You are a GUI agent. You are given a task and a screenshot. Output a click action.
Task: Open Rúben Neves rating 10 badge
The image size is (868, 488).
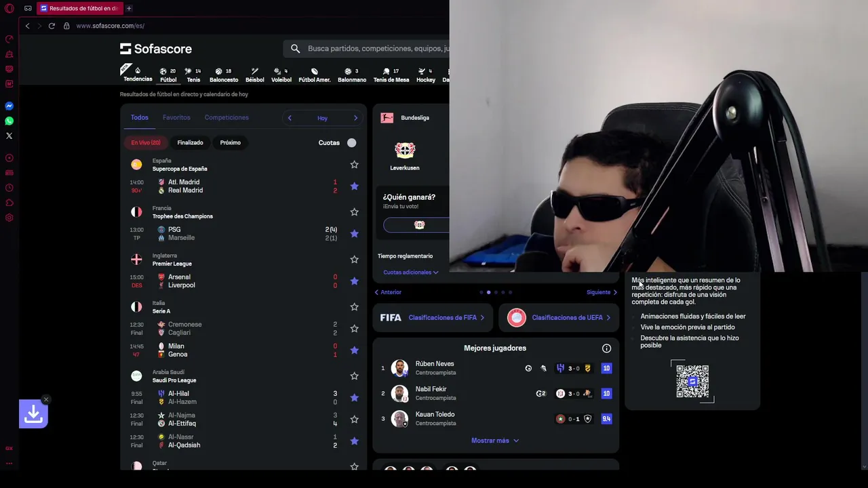(606, 369)
